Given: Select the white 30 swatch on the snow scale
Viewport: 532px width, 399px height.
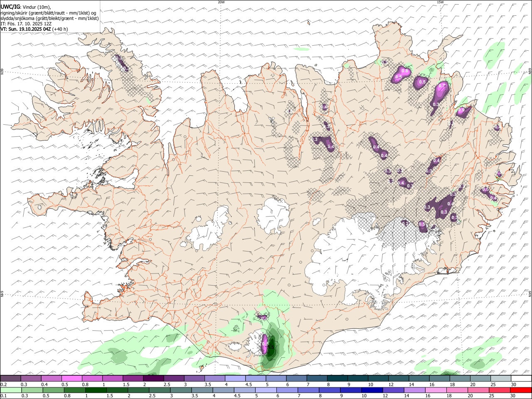Looking at the screenshot, I should click(x=522, y=378).
